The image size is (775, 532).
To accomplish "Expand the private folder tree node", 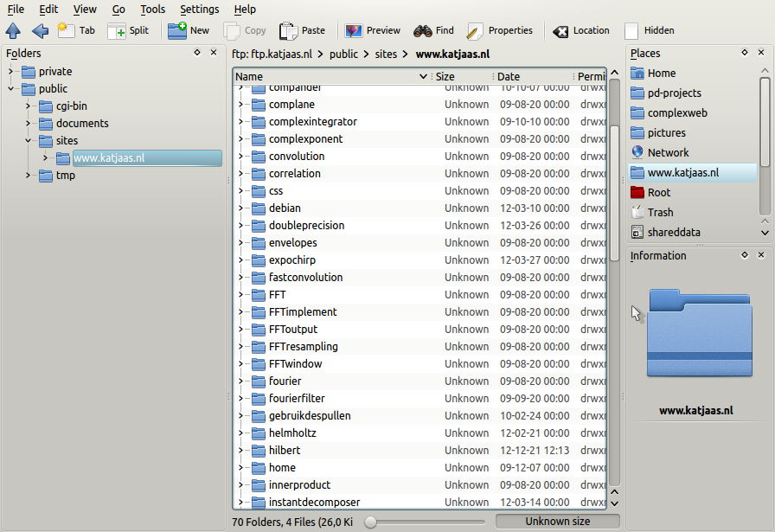I will (x=11, y=72).
